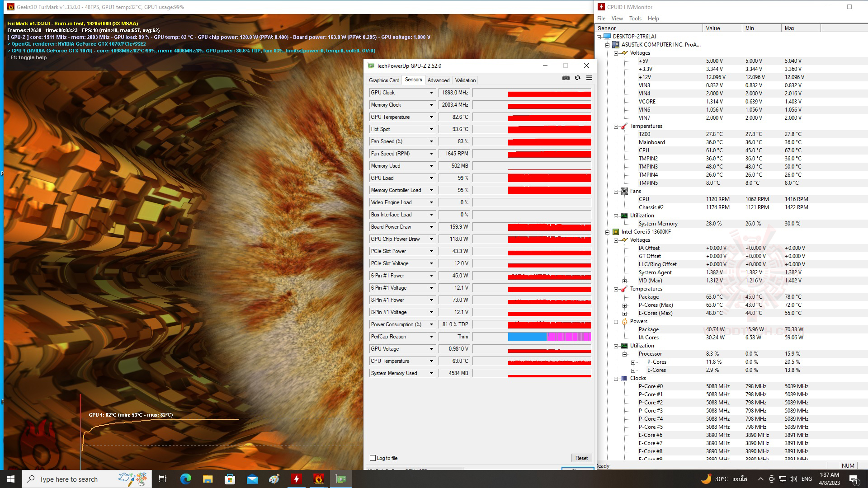Open PerfCap Reason dropdown arrow
868x488 pixels.
pos(431,337)
